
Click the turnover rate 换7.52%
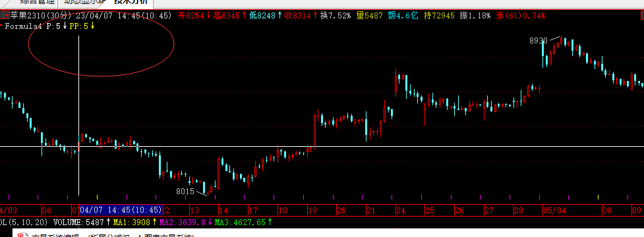336,16
